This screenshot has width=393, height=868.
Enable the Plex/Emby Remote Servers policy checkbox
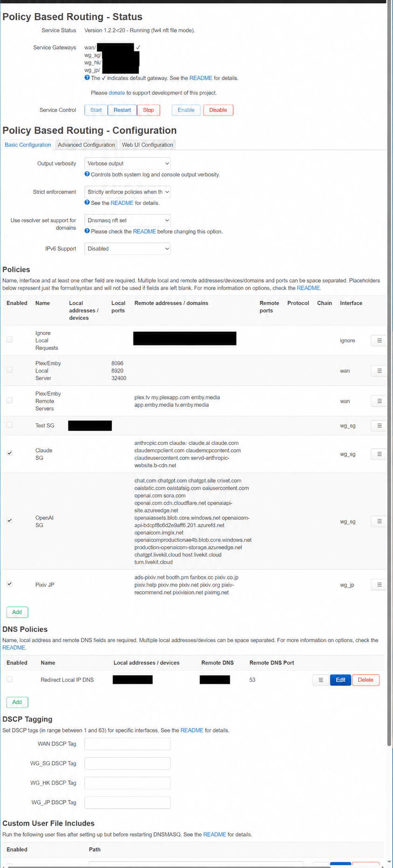point(9,400)
